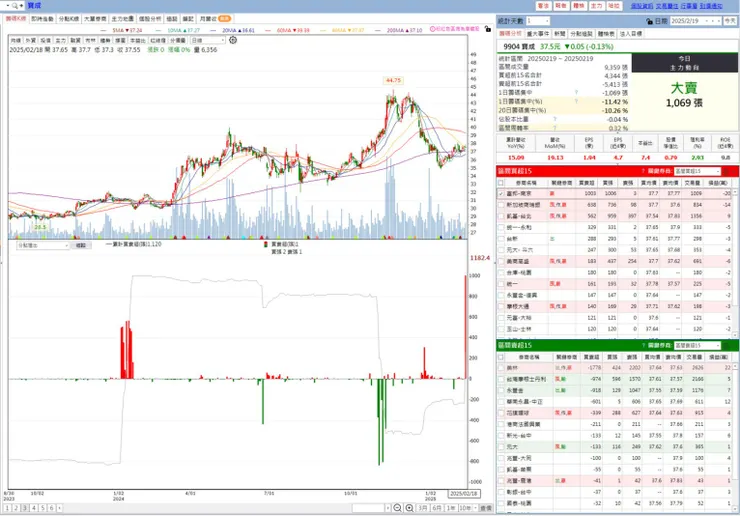This screenshot has height=516, width=740.
Task: Open the 新聞 tab in right panel
Action: pyautogui.click(x=560, y=34)
